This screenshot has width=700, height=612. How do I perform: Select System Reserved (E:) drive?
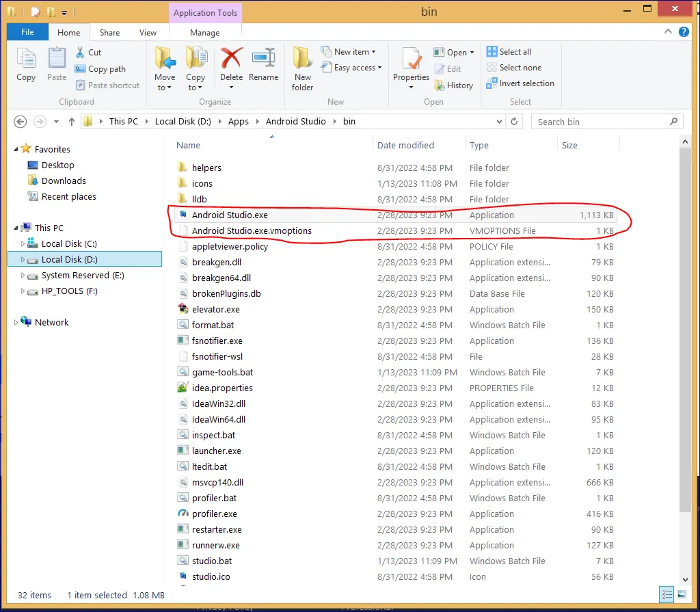pos(83,276)
